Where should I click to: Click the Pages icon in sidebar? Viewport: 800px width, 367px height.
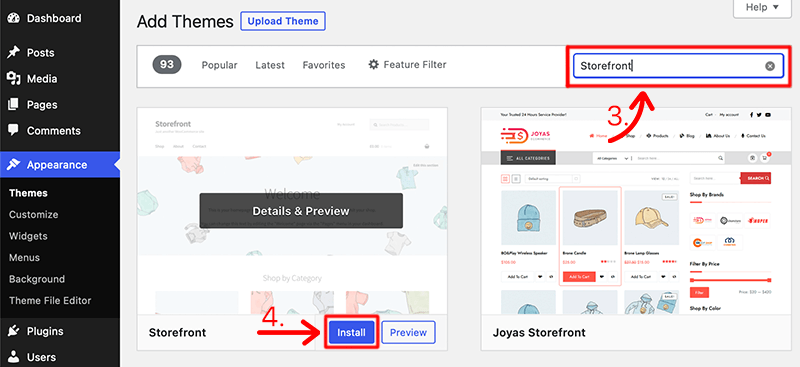click(14, 105)
